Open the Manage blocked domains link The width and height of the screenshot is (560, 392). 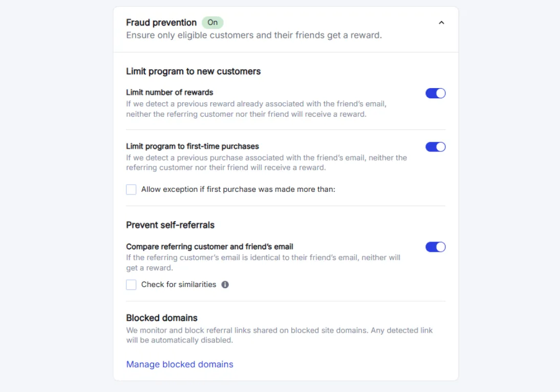click(x=180, y=364)
